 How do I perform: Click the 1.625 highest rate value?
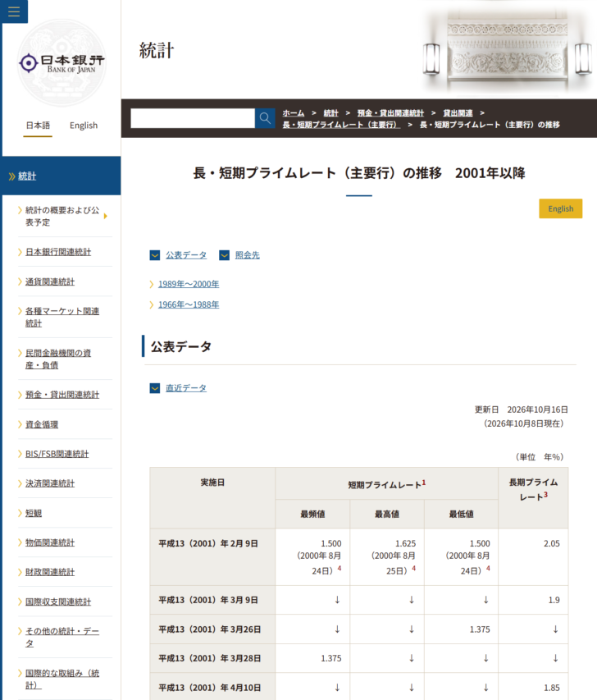[x=405, y=544]
